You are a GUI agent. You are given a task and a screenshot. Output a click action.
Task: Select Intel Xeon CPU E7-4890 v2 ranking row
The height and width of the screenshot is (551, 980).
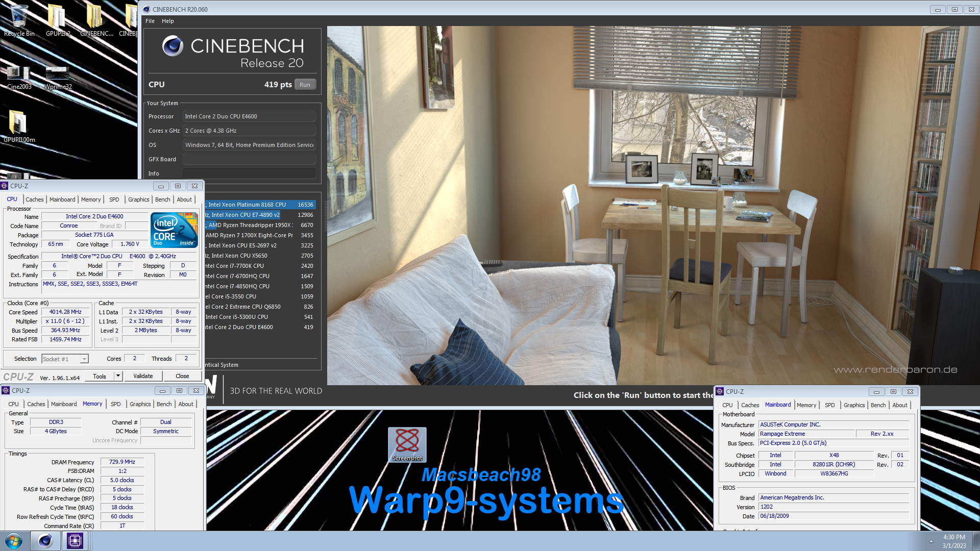(260, 215)
